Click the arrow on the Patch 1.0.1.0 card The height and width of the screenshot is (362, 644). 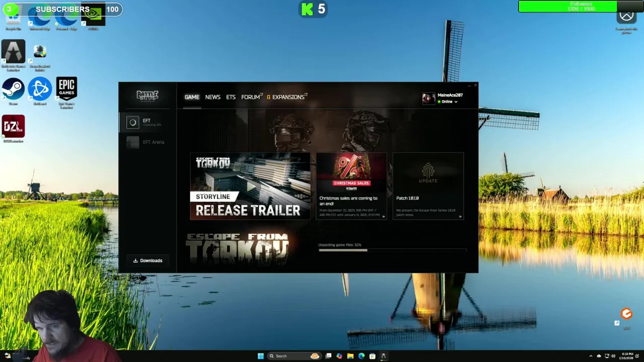click(460, 217)
